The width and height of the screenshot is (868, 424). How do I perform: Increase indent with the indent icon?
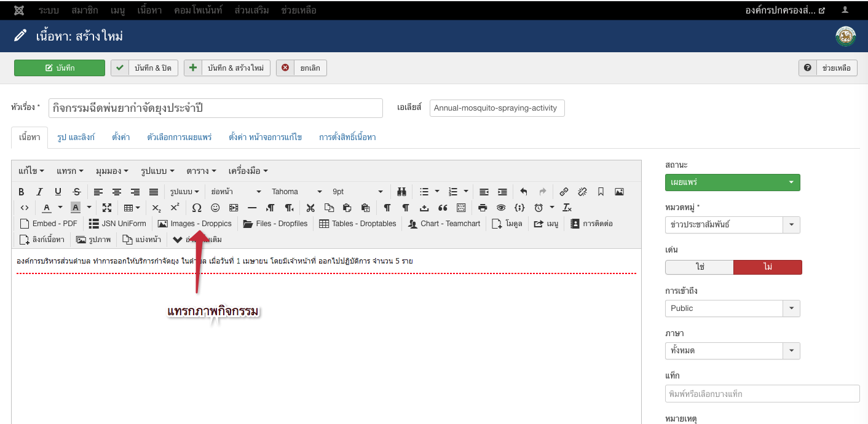point(503,192)
